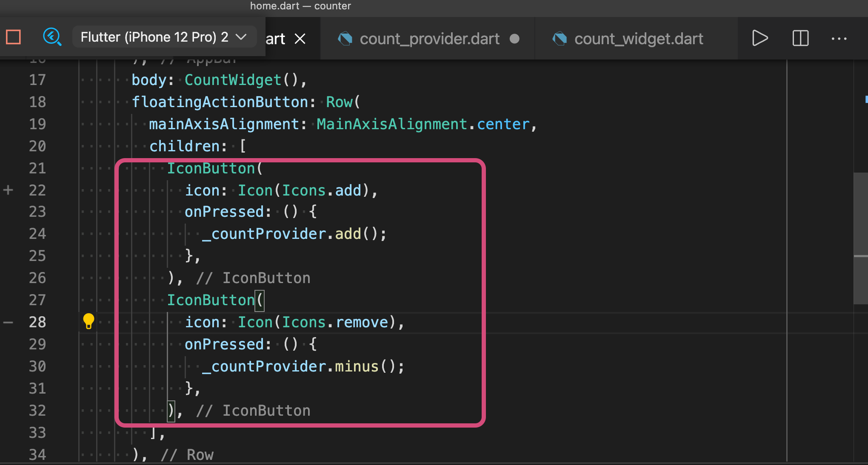The image size is (868, 465).
Task: Click the Run play button
Action: click(759, 38)
